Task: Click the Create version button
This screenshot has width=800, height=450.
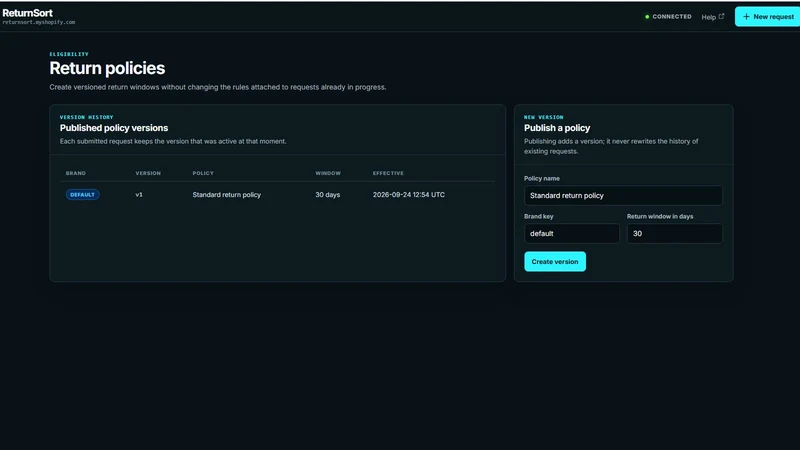Action: pyautogui.click(x=555, y=261)
